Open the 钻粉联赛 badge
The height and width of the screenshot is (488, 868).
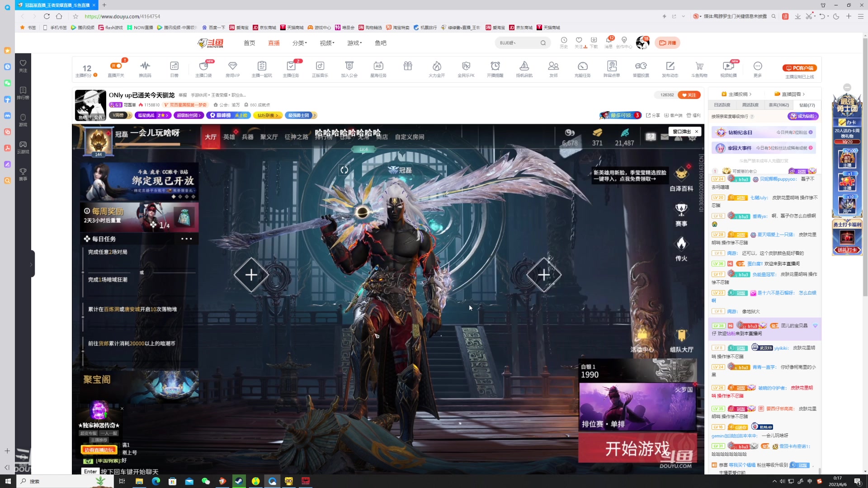(x=268, y=115)
